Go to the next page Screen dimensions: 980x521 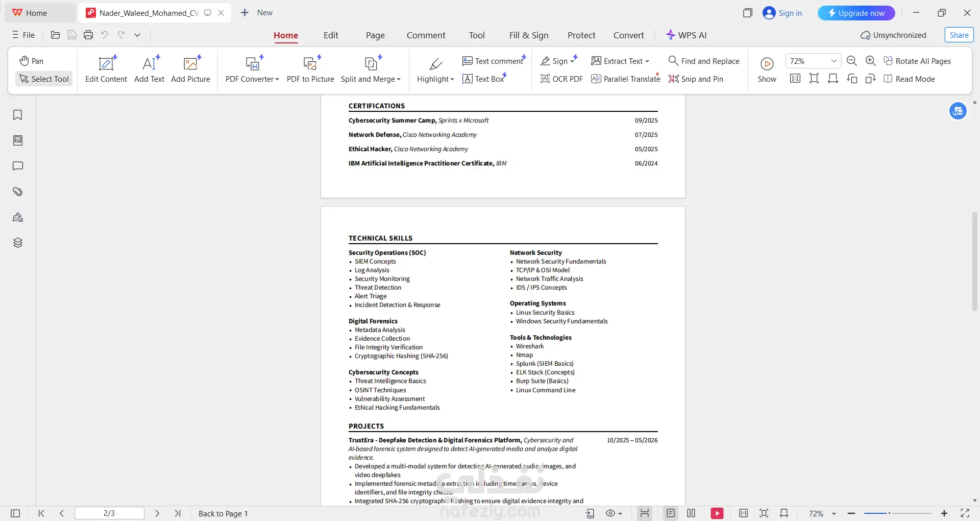pos(157,513)
